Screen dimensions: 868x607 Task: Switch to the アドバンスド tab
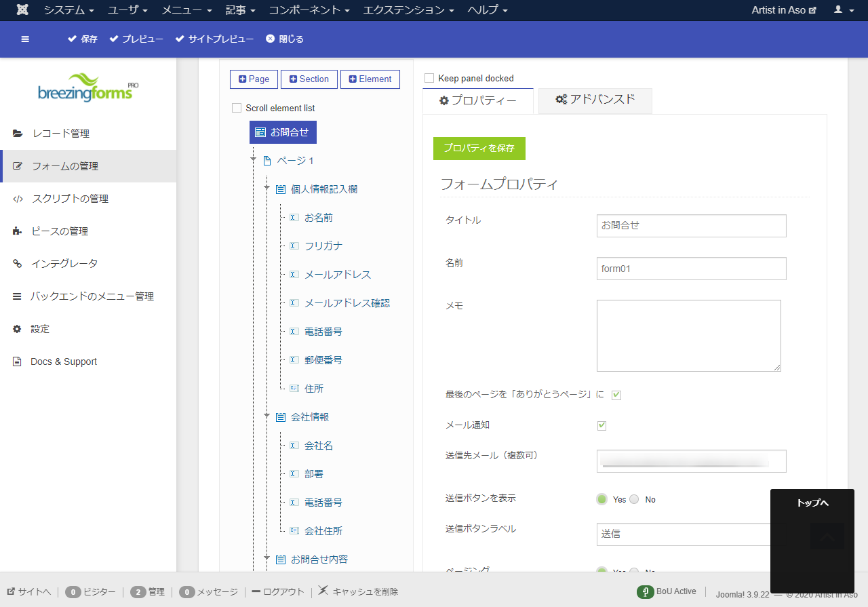tap(595, 100)
